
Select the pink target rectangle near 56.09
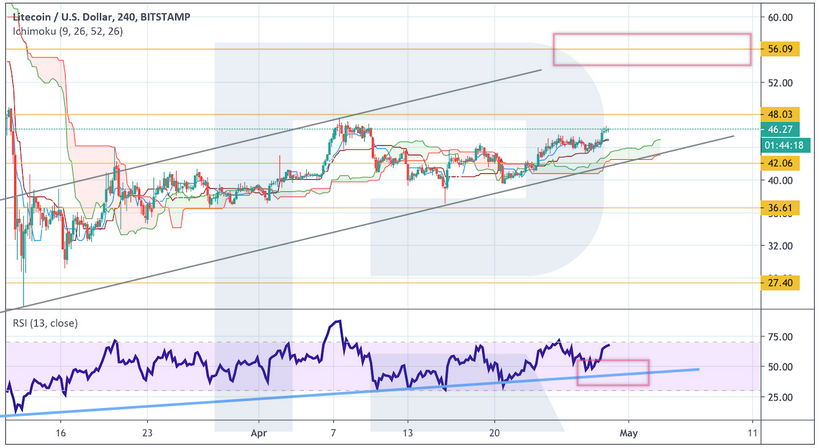651,49
